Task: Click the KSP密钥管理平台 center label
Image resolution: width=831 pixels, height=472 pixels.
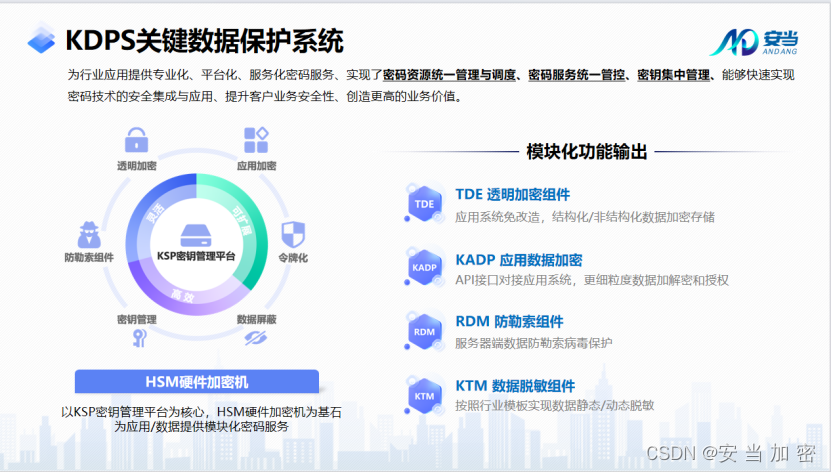Action: click(x=196, y=256)
